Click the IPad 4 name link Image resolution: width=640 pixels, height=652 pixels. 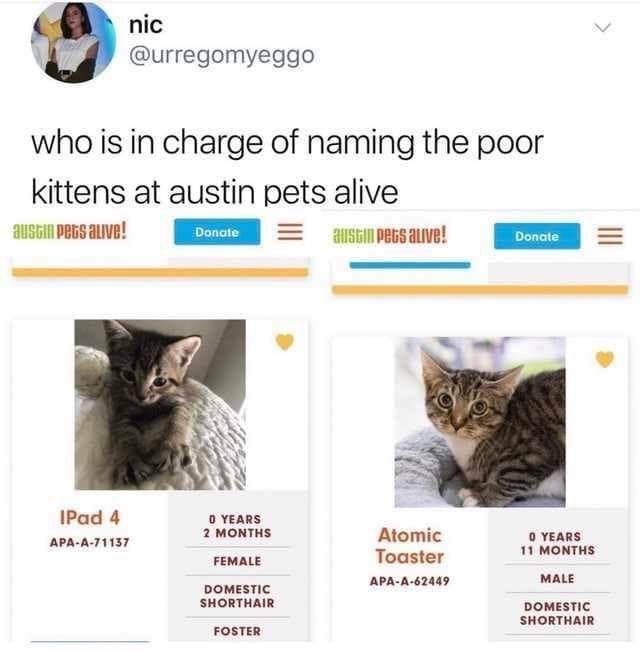pos(90,518)
